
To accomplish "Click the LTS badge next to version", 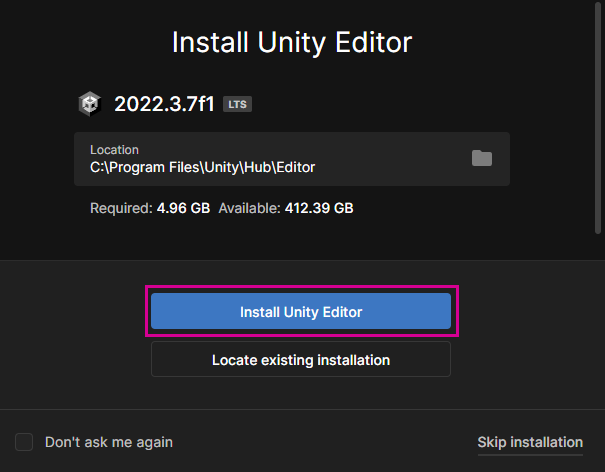I will pos(236,104).
